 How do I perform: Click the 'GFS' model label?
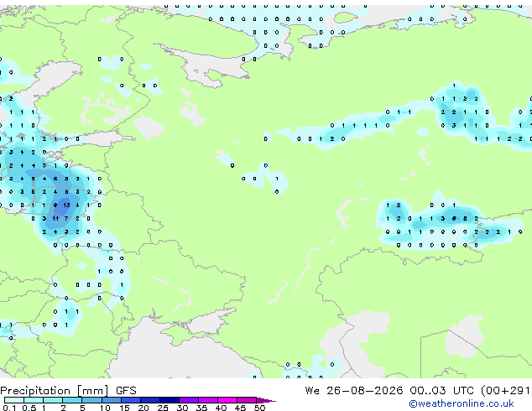tap(126, 391)
